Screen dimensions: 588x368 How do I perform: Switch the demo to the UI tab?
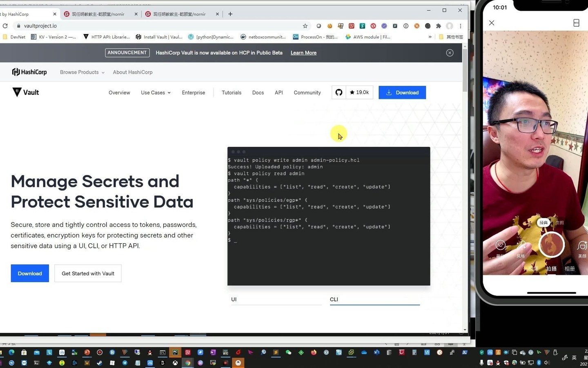pyautogui.click(x=276, y=299)
